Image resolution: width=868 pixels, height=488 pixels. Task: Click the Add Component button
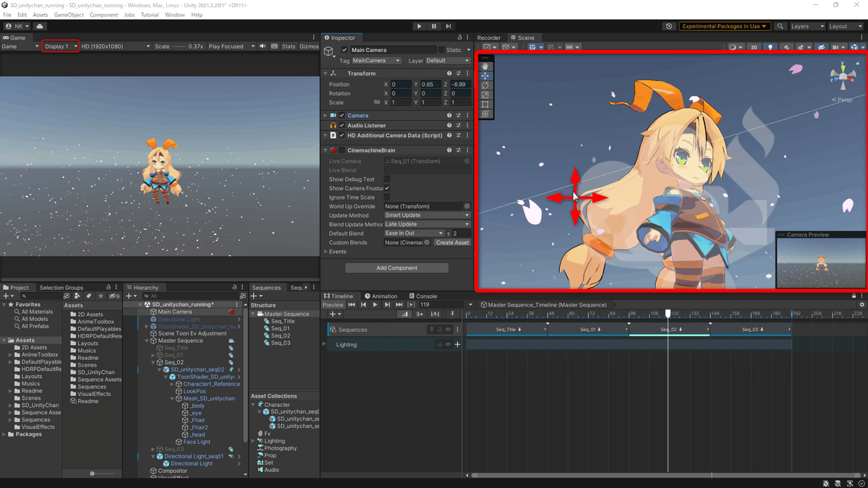396,267
